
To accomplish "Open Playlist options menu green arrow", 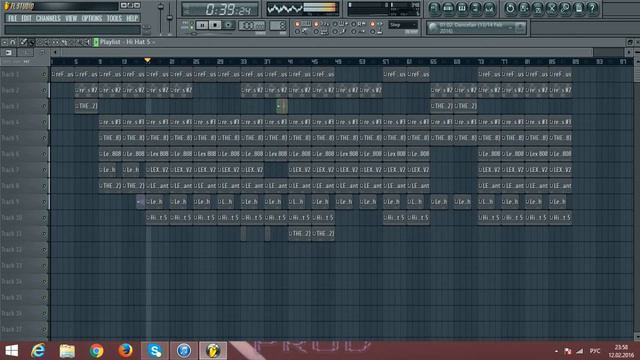I will 96,42.
